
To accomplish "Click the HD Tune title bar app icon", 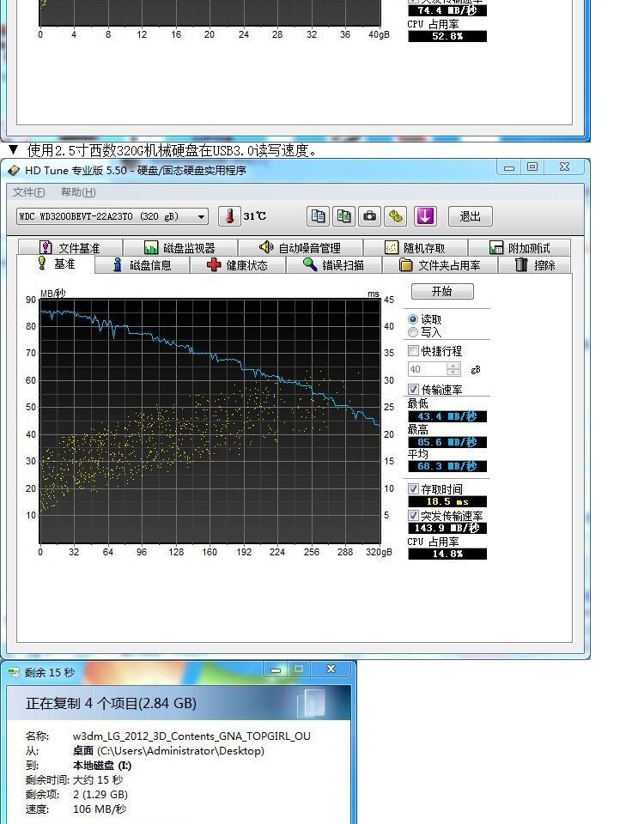I will point(15,170).
